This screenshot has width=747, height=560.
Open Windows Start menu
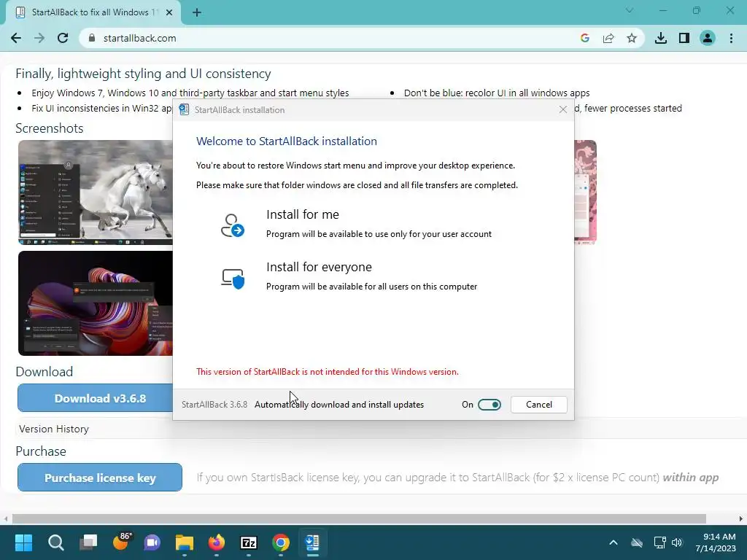point(23,542)
